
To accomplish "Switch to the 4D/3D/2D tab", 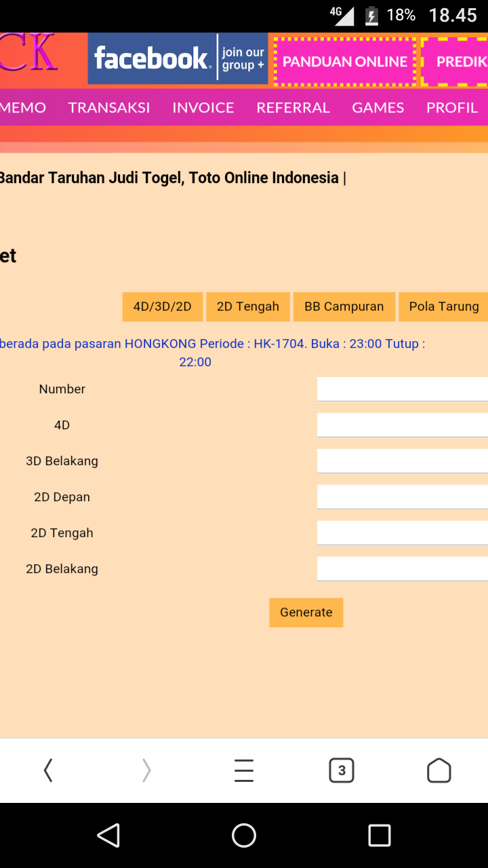I will point(163,307).
